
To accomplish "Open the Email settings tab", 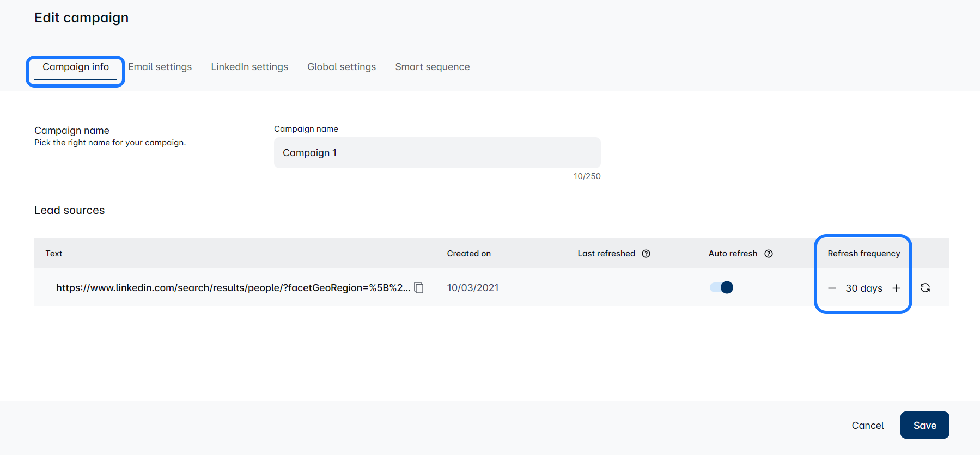I will coord(160,67).
